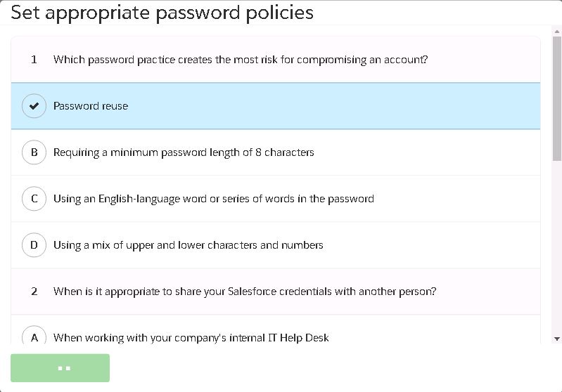
Task: Select the 'Password reuse' answer text
Action: pos(91,106)
